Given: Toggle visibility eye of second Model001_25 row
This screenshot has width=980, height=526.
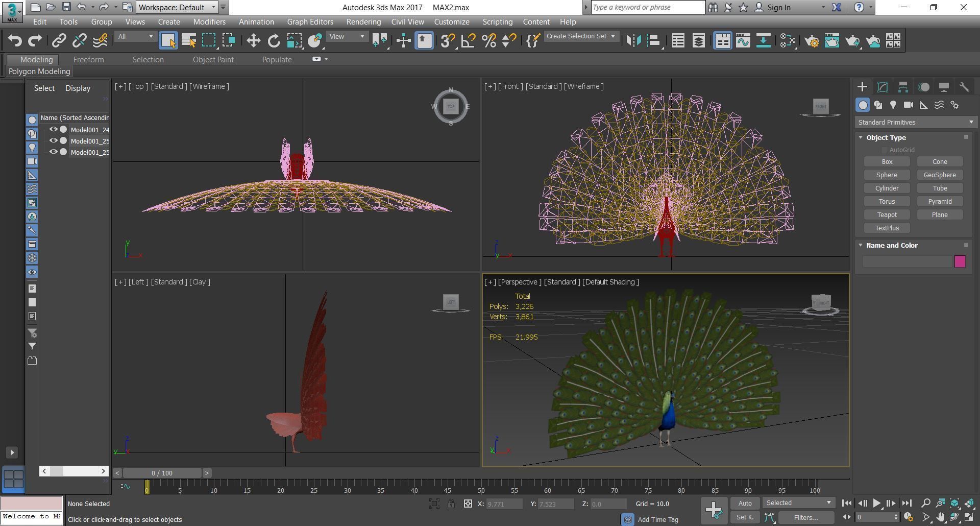Looking at the screenshot, I should pos(53,141).
